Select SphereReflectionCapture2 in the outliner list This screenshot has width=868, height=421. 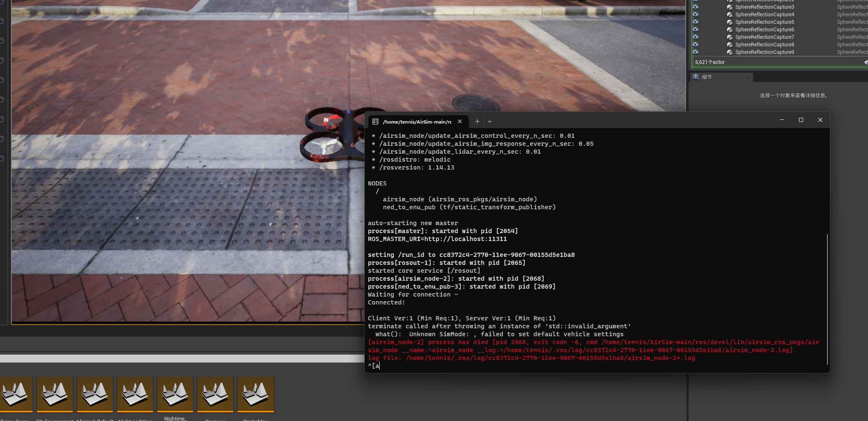click(765, 1)
